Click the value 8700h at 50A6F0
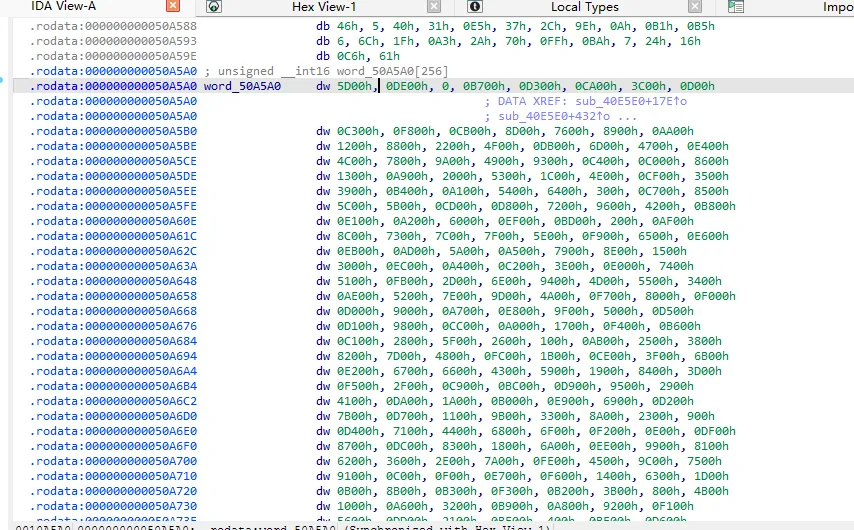 (354, 446)
